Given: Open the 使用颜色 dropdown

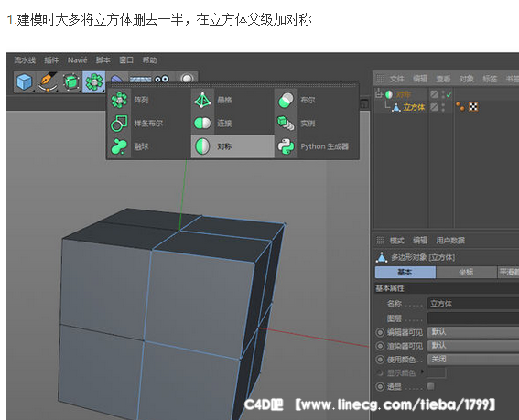Looking at the screenshot, I should pos(473,359).
